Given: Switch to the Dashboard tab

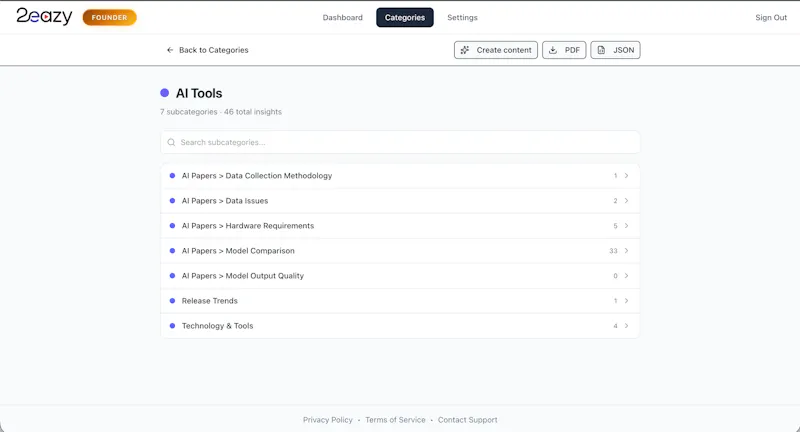Looking at the screenshot, I should [342, 17].
